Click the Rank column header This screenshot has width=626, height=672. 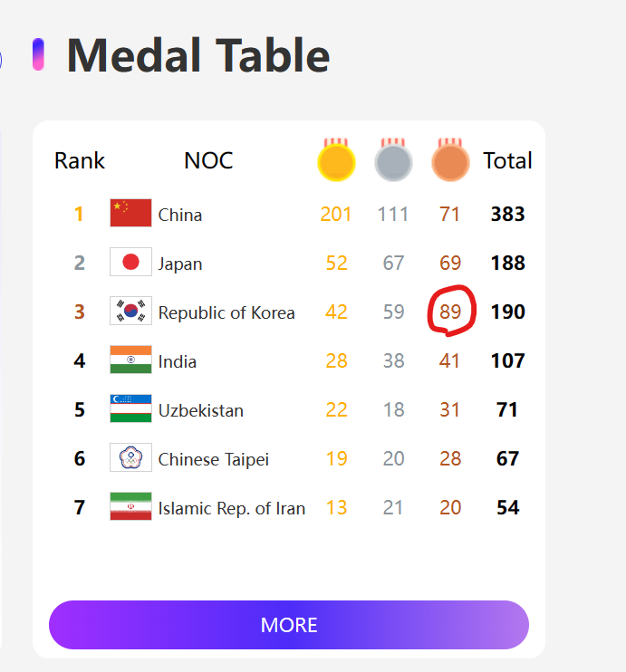(80, 161)
